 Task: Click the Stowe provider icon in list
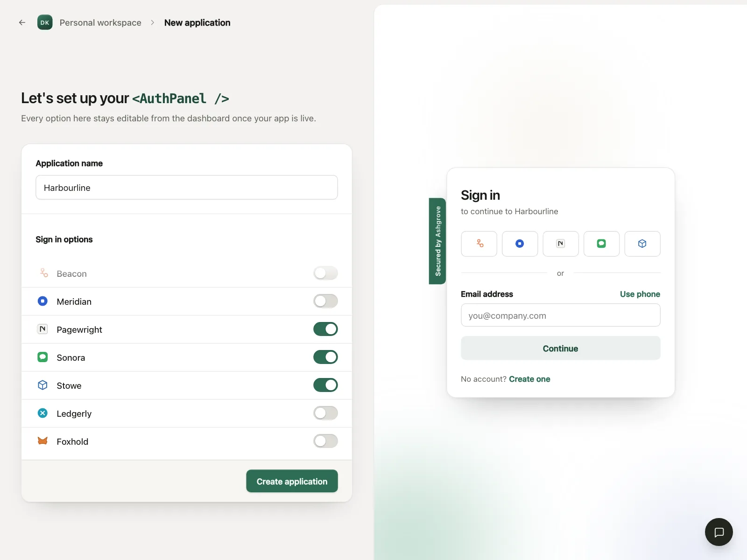pos(42,385)
